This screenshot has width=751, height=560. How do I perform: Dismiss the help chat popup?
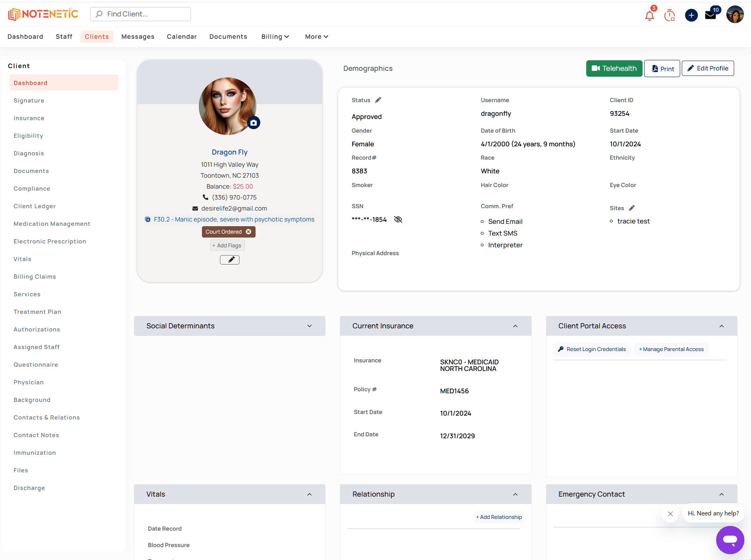click(x=670, y=514)
